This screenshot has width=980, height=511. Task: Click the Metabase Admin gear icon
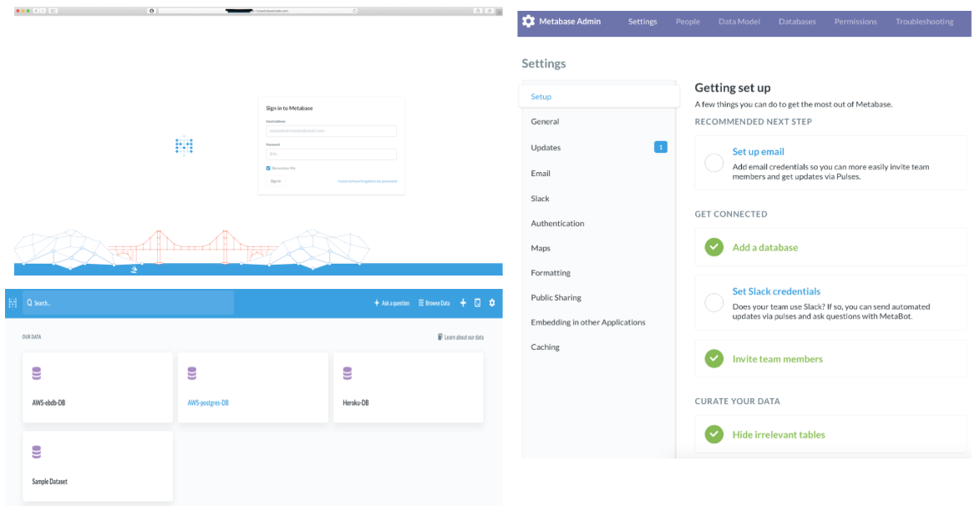528,22
